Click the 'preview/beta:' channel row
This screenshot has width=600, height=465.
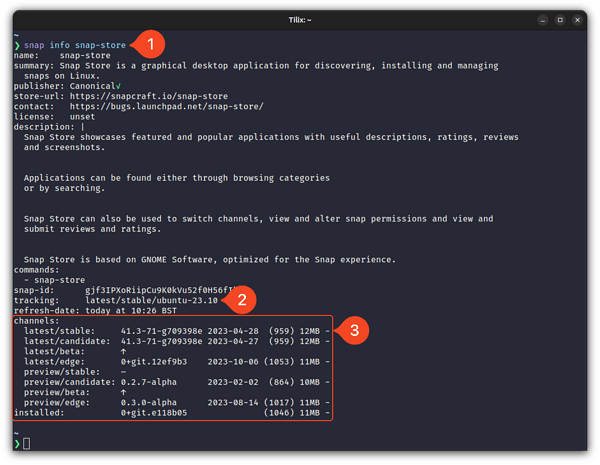75,392
